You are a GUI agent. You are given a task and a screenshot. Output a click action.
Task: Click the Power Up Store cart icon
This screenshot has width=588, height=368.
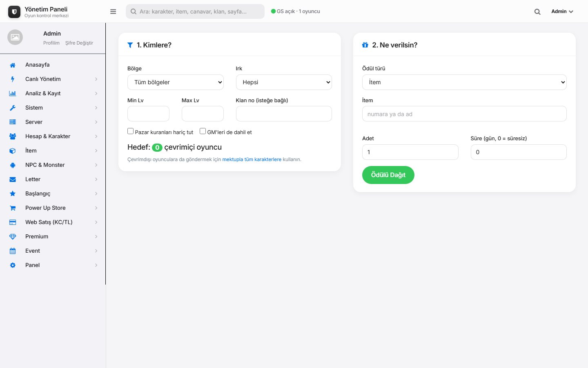point(13,208)
